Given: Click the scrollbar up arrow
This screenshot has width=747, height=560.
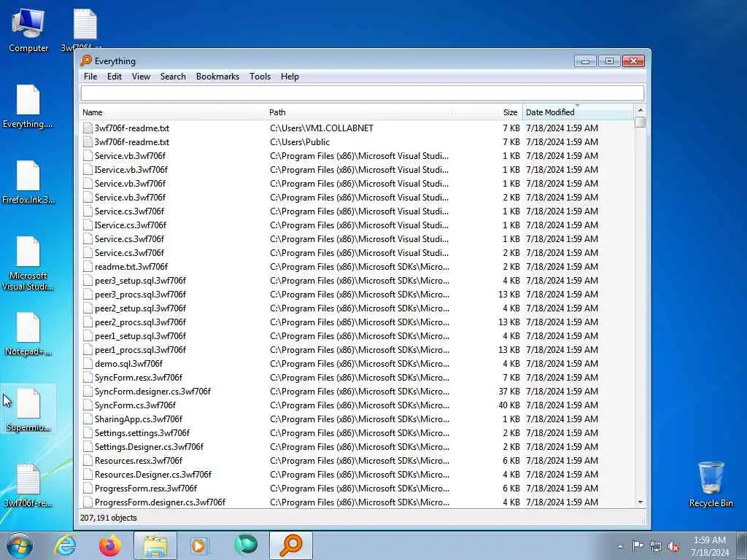Looking at the screenshot, I should point(640,111).
